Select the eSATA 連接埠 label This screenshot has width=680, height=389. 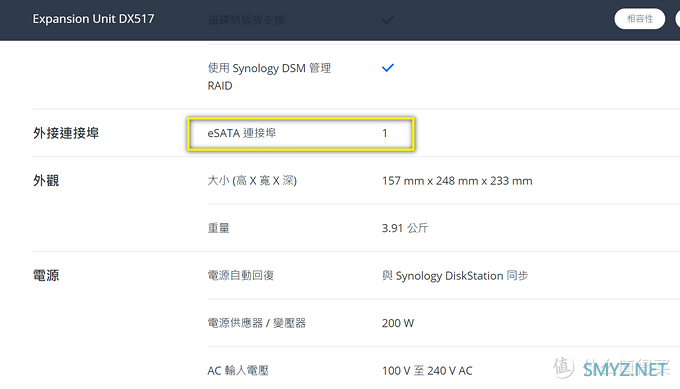[242, 133]
